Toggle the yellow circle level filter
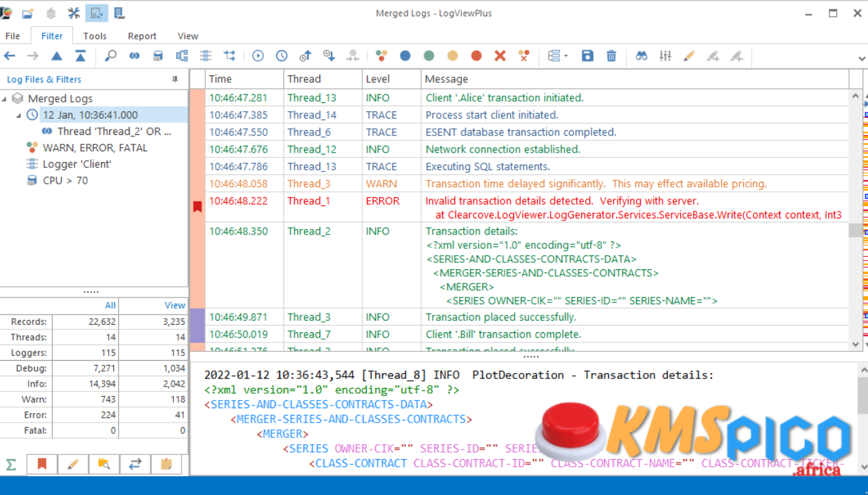 [x=452, y=56]
